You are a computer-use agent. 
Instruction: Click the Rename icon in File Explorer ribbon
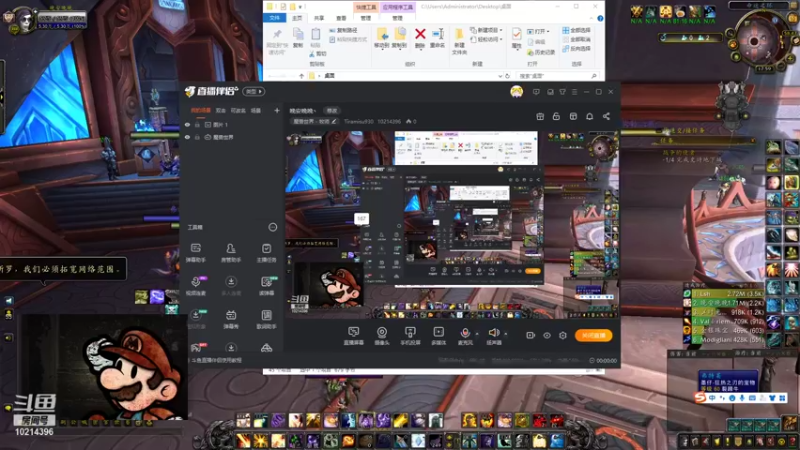[x=438, y=34]
